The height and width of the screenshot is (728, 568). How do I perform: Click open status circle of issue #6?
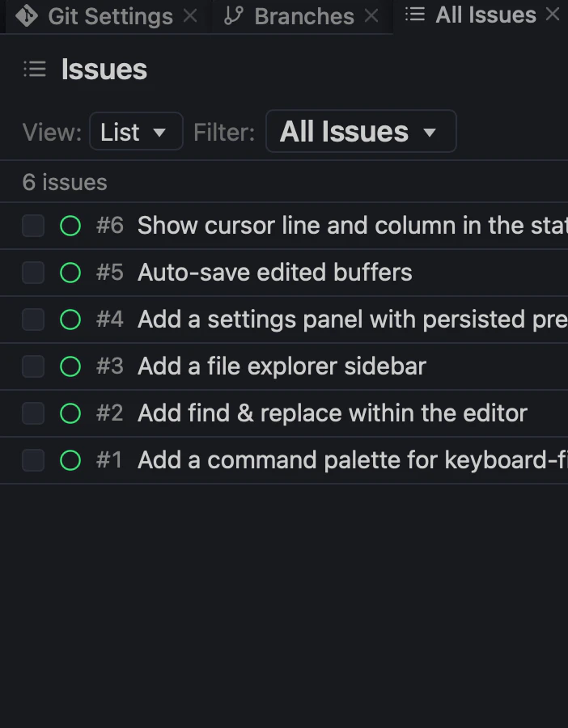point(70,226)
